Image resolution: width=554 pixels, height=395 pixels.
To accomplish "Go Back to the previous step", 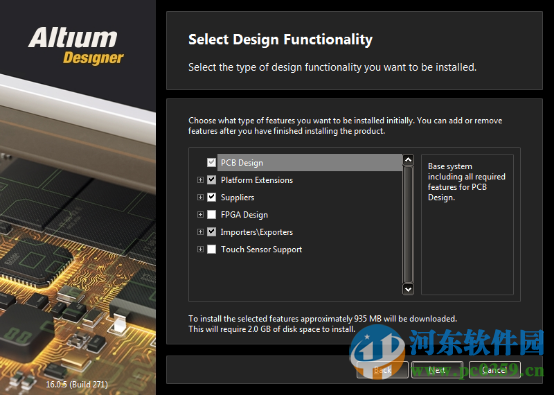I will coord(382,370).
